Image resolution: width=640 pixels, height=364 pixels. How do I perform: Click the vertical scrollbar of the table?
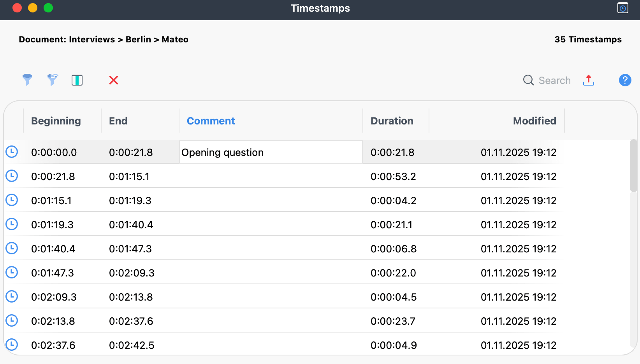tap(633, 165)
